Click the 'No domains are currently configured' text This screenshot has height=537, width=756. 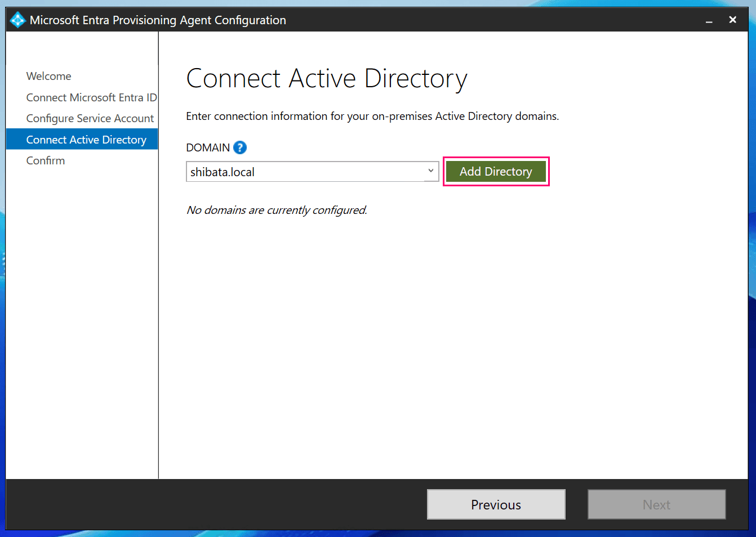pos(277,210)
